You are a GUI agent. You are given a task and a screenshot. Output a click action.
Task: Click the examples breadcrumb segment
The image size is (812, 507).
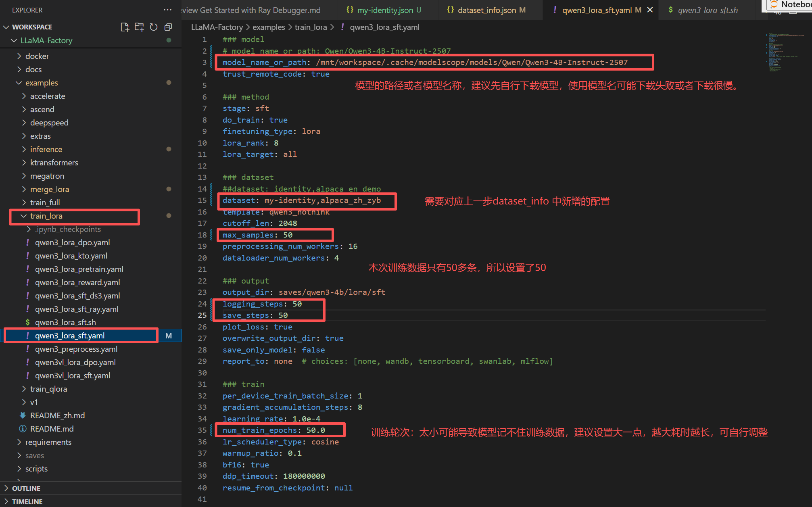click(x=268, y=27)
